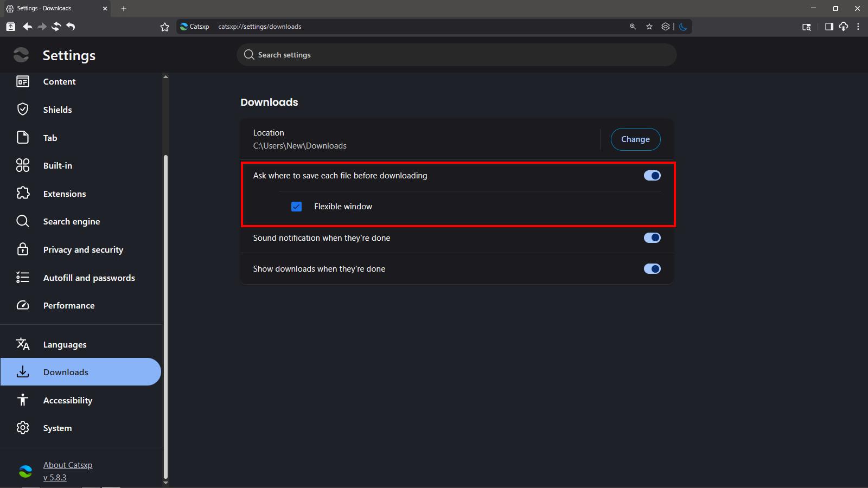Click the sidebar scrollbar thumb
Image resolution: width=868 pixels, height=488 pixels.
click(165, 317)
